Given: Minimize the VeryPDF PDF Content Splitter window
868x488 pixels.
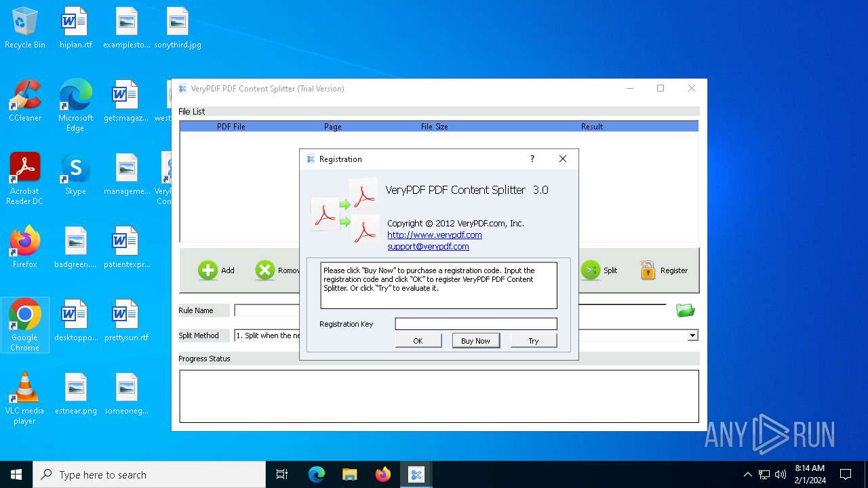Looking at the screenshot, I should 630,88.
